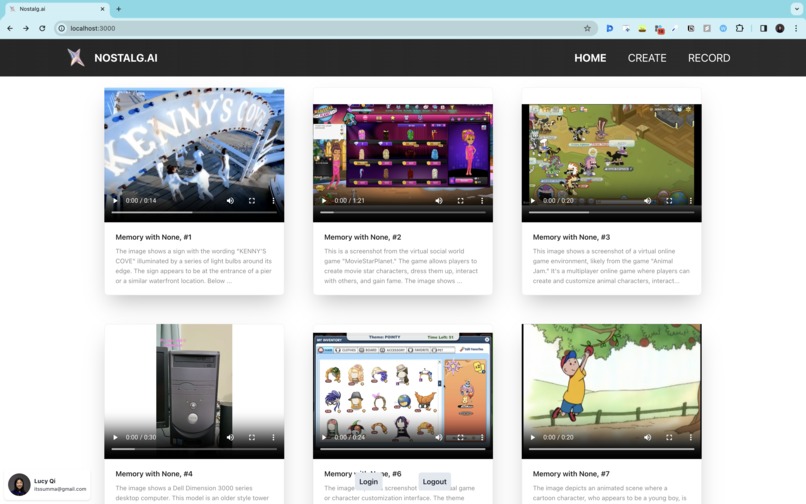Seek on the Memory #7 video progress bar

click(611, 448)
